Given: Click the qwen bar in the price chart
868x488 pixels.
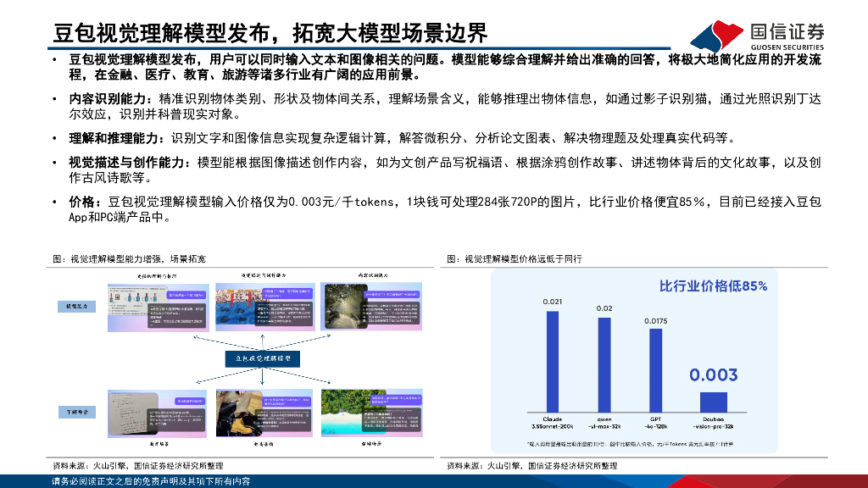Looking at the screenshot, I should coord(604,365).
